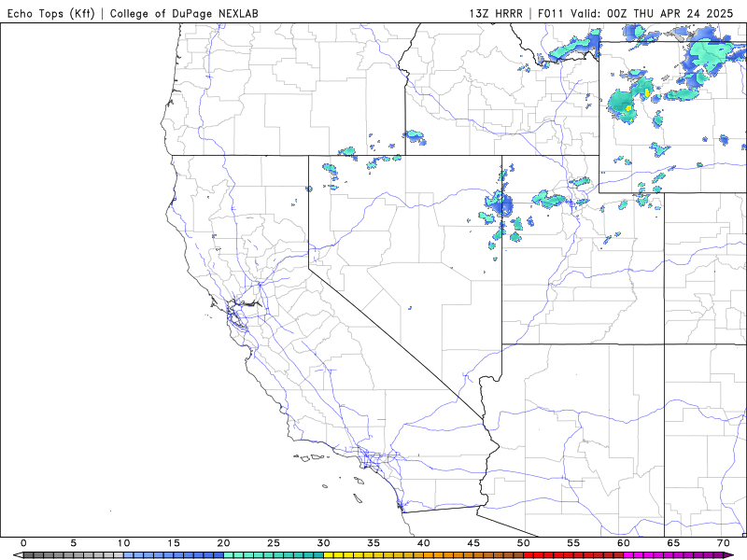Click the colorbar label '50'
The height and width of the screenshot is (560, 747).
[524, 543]
